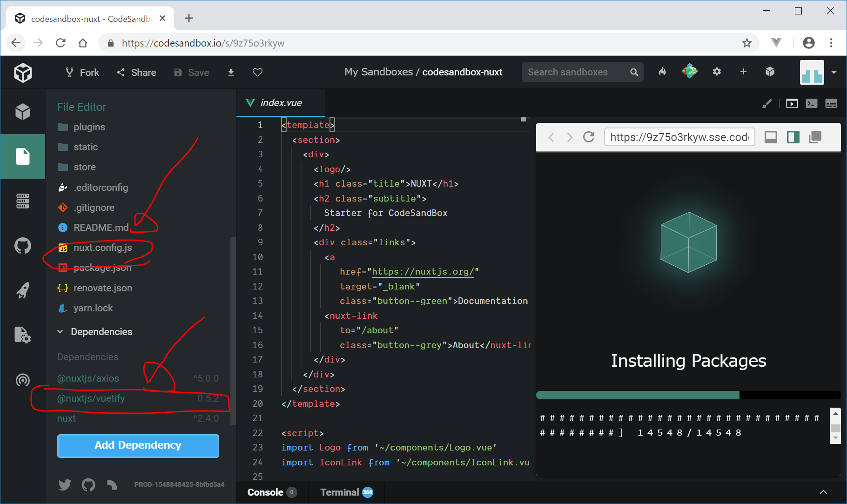Fork this sandbox
Image resolution: width=847 pixels, height=504 pixels.
[82, 73]
